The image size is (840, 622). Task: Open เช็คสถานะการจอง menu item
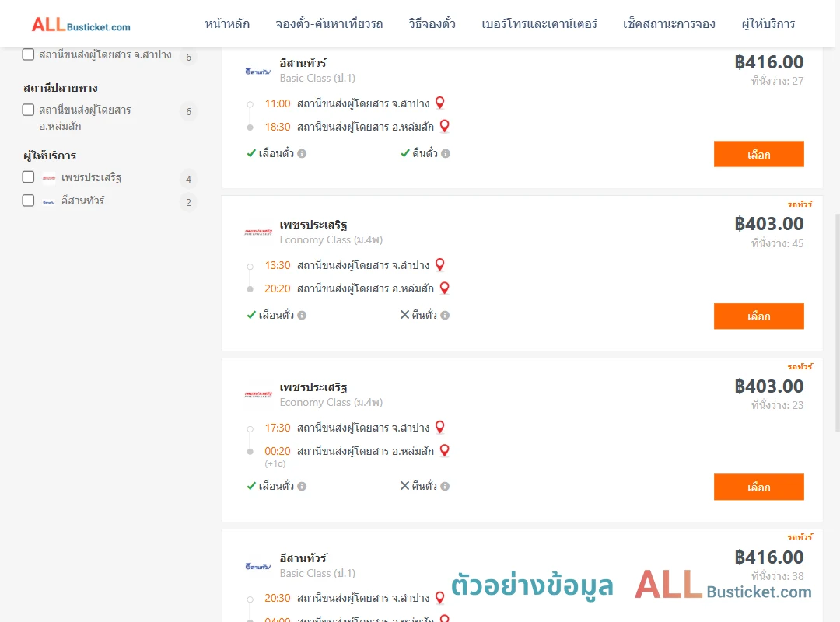point(669,24)
